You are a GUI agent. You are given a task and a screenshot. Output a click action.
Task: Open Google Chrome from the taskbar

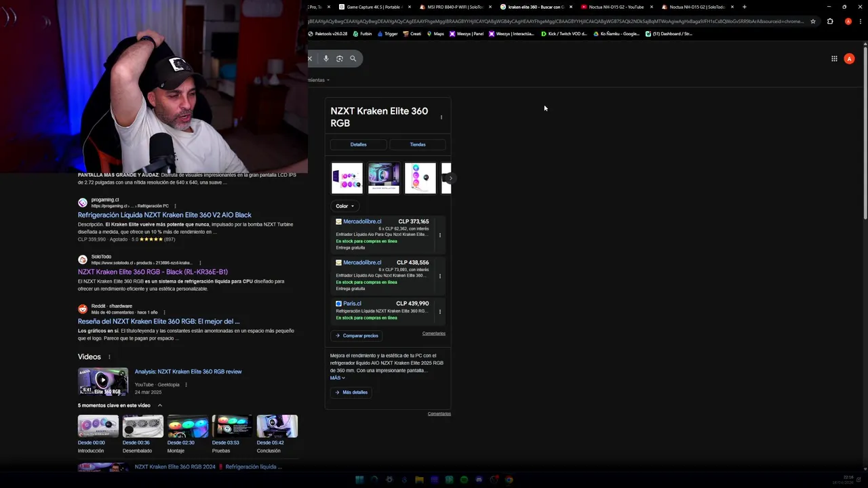(x=509, y=480)
